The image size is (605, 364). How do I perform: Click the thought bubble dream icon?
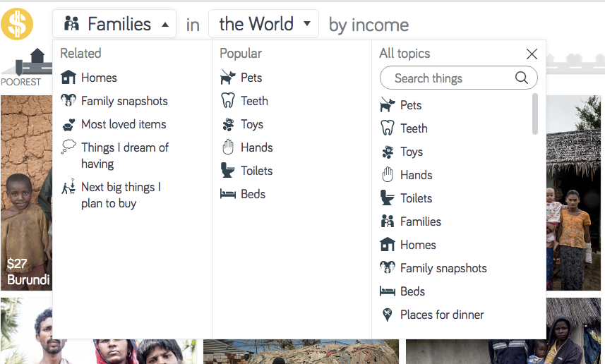coord(68,147)
